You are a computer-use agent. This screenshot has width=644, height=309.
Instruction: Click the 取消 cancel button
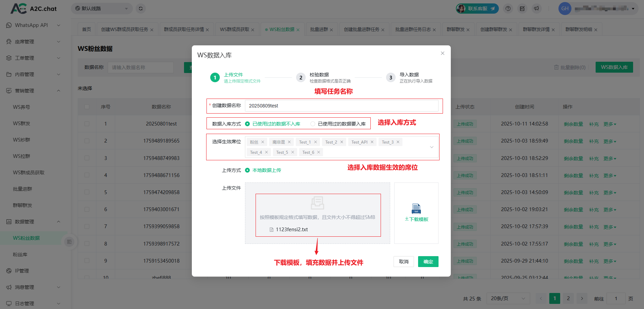pos(403,262)
